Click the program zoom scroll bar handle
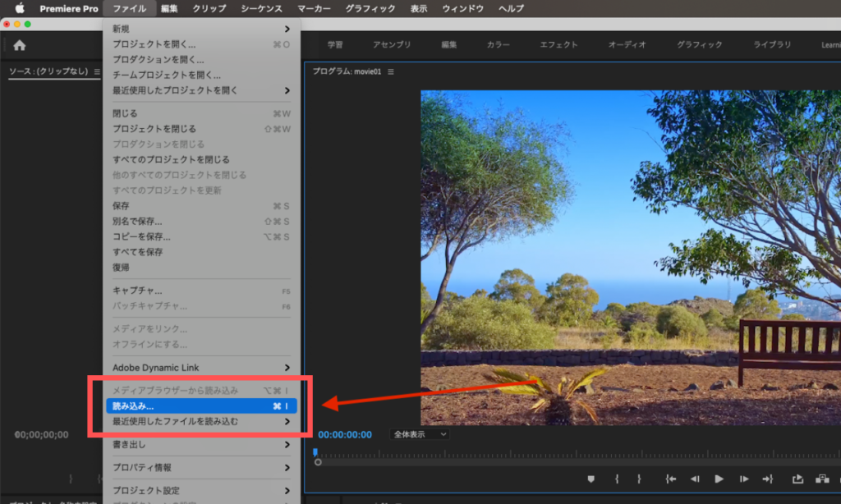The width and height of the screenshot is (841, 504). [x=318, y=462]
